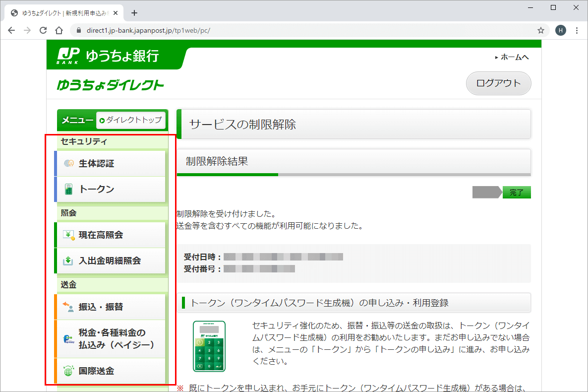The width and height of the screenshot is (588, 392).
Task: Click the address bar URL
Action: (149, 30)
